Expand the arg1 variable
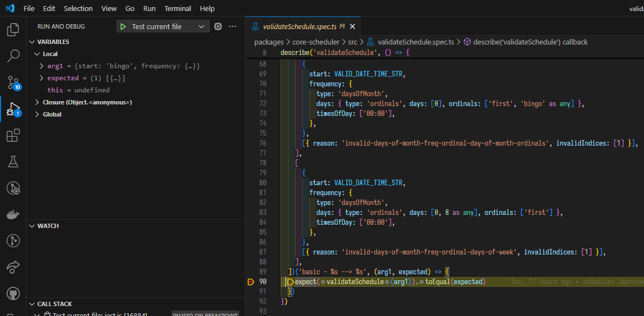This screenshot has height=316, width=644. coord(42,66)
